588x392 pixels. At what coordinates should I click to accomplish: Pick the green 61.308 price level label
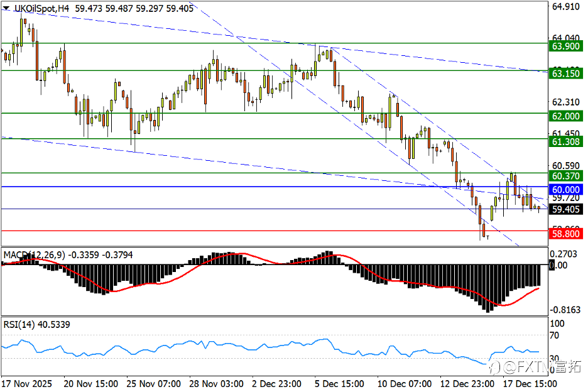click(x=566, y=141)
